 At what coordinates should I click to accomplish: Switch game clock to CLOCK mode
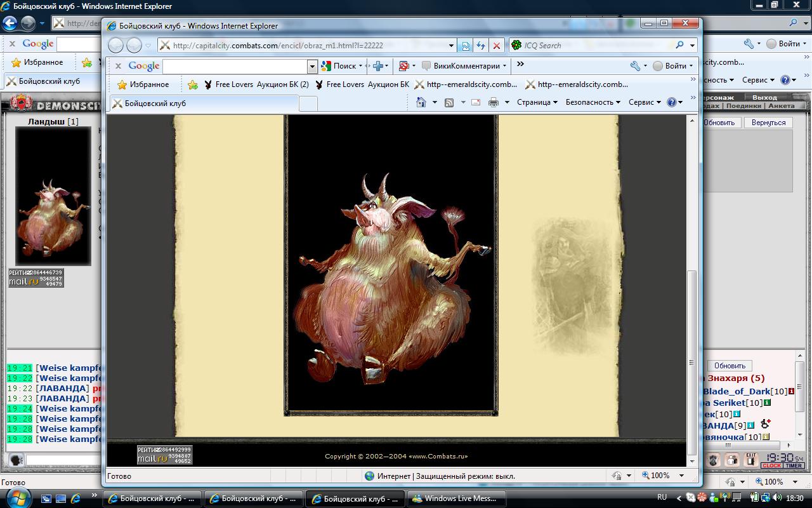771,465
